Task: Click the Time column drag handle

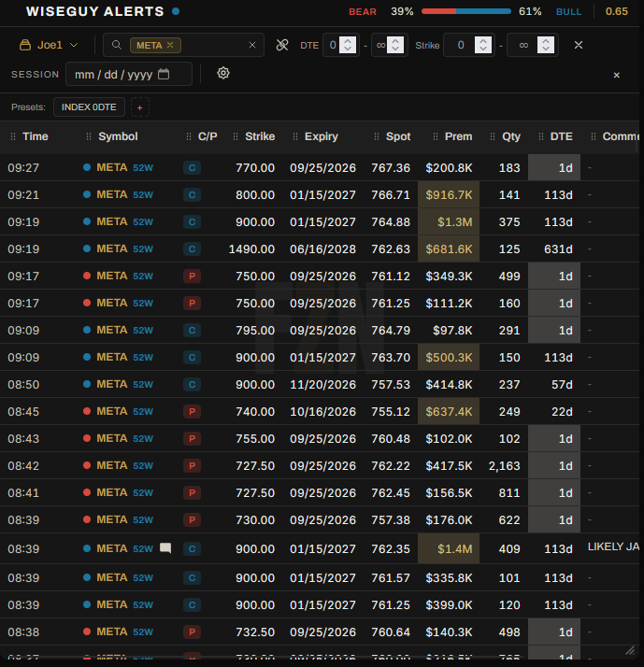Action: click(x=13, y=136)
